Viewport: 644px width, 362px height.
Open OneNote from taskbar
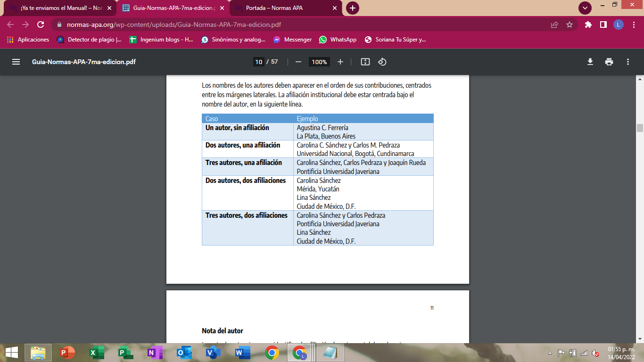coord(155,353)
